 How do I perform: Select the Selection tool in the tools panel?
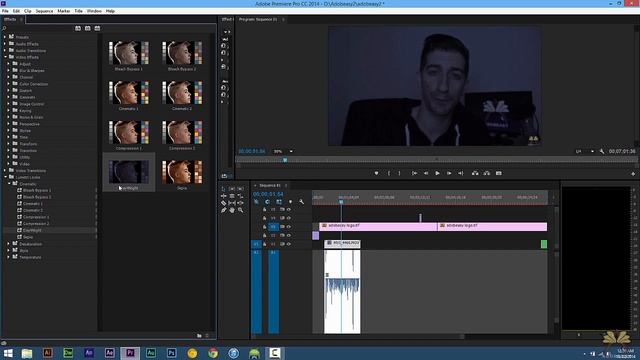[223, 189]
